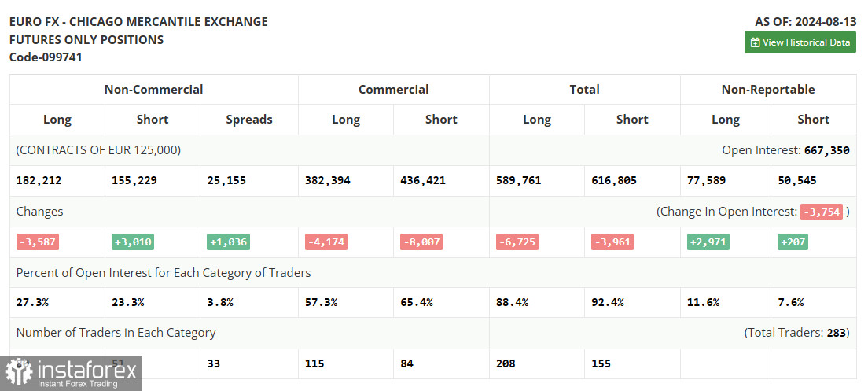Click the red -3,587 change badge

(38, 242)
